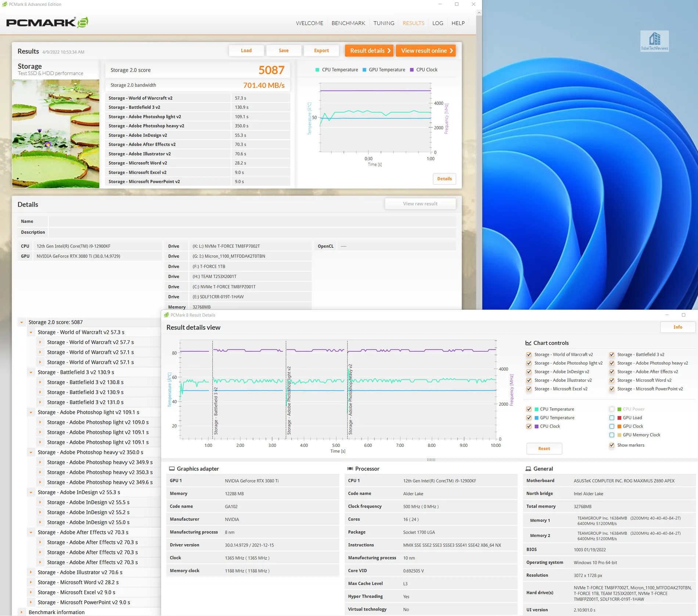Open the LOG tab
The height and width of the screenshot is (616, 698).
(438, 23)
